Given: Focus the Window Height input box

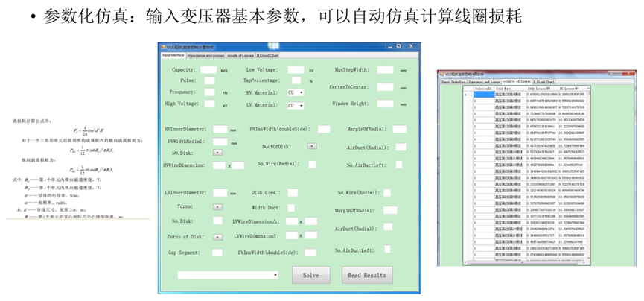Looking at the screenshot, I should (x=385, y=104).
